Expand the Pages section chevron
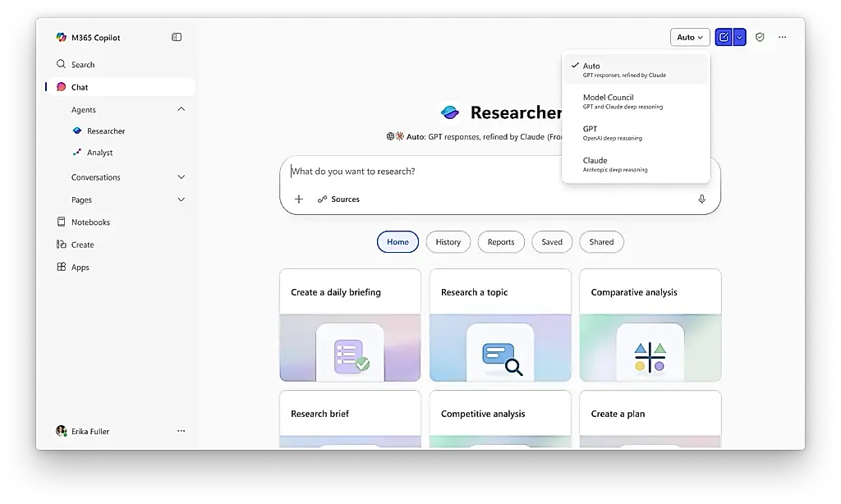 pyautogui.click(x=182, y=199)
